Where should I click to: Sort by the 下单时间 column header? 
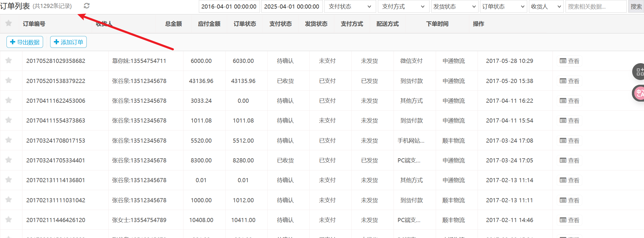click(437, 24)
